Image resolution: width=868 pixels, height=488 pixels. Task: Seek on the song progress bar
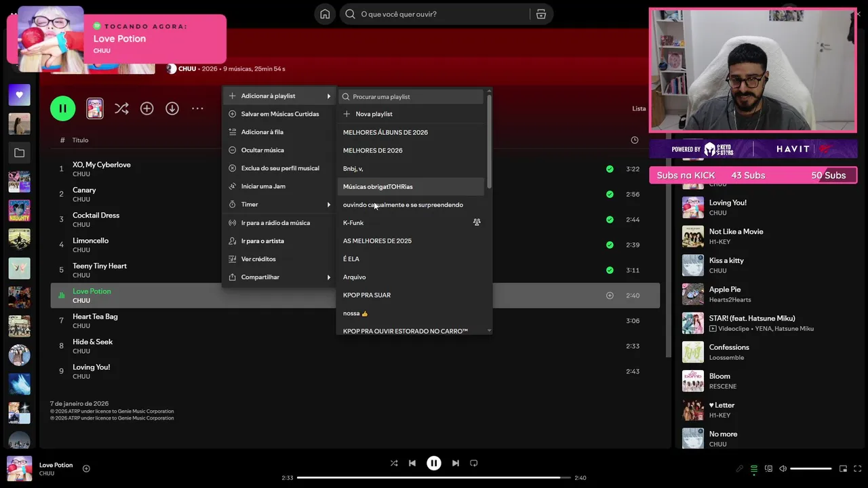pos(434,478)
